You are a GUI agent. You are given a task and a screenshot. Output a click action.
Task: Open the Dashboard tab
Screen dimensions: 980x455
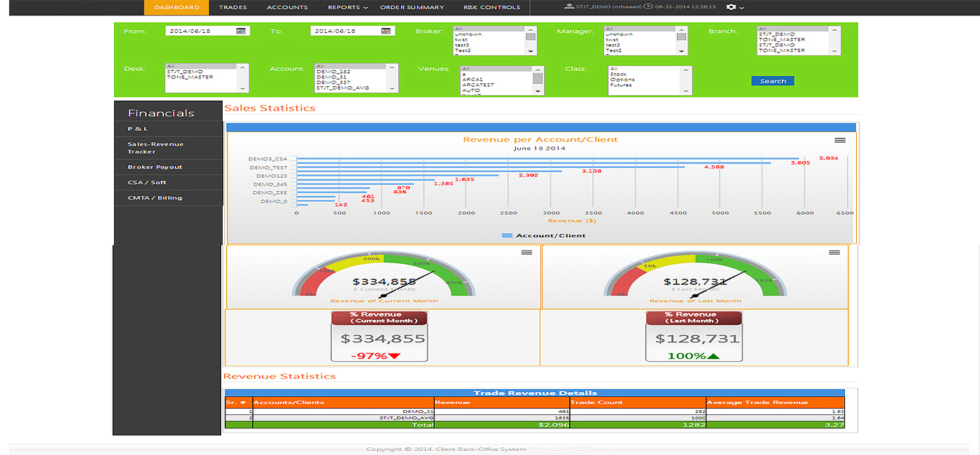tap(176, 8)
